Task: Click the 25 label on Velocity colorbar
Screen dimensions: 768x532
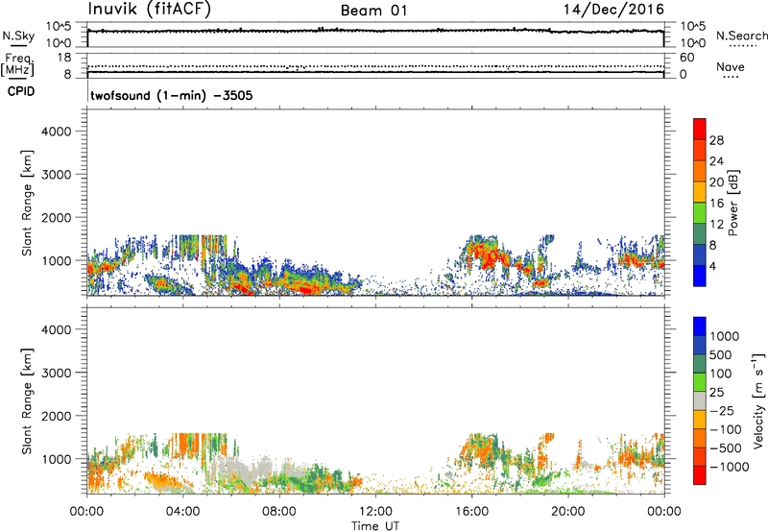Action: pyautogui.click(x=716, y=392)
